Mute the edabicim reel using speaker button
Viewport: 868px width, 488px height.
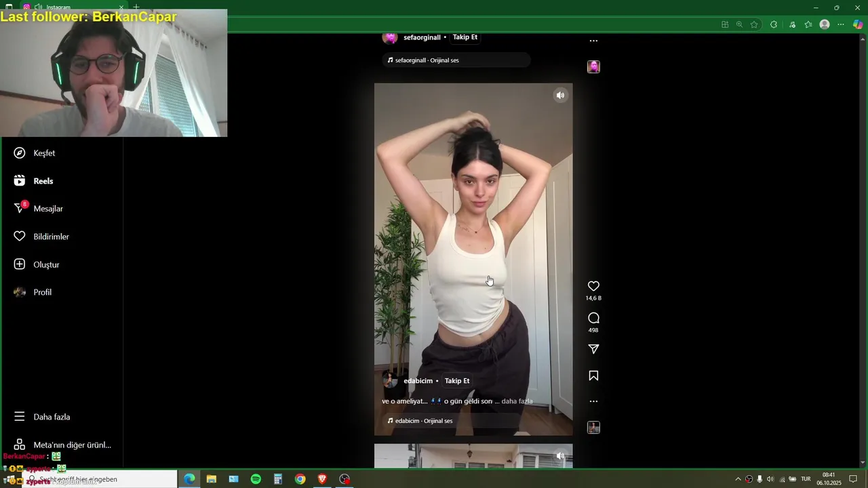click(560, 96)
